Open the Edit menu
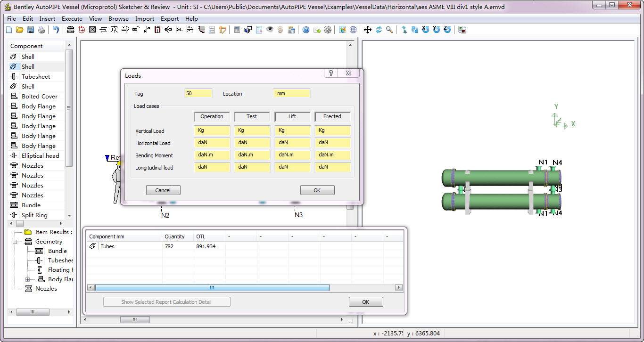This screenshot has width=644, height=342. click(28, 19)
